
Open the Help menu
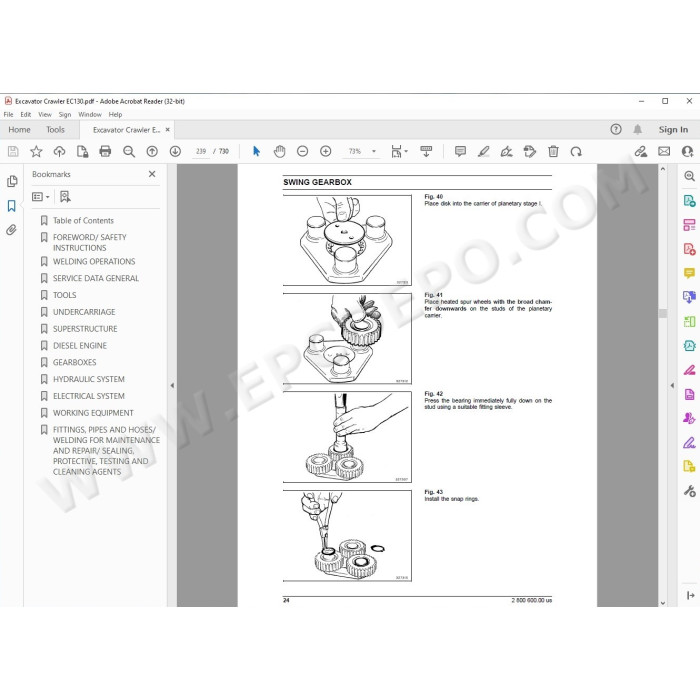click(115, 115)
